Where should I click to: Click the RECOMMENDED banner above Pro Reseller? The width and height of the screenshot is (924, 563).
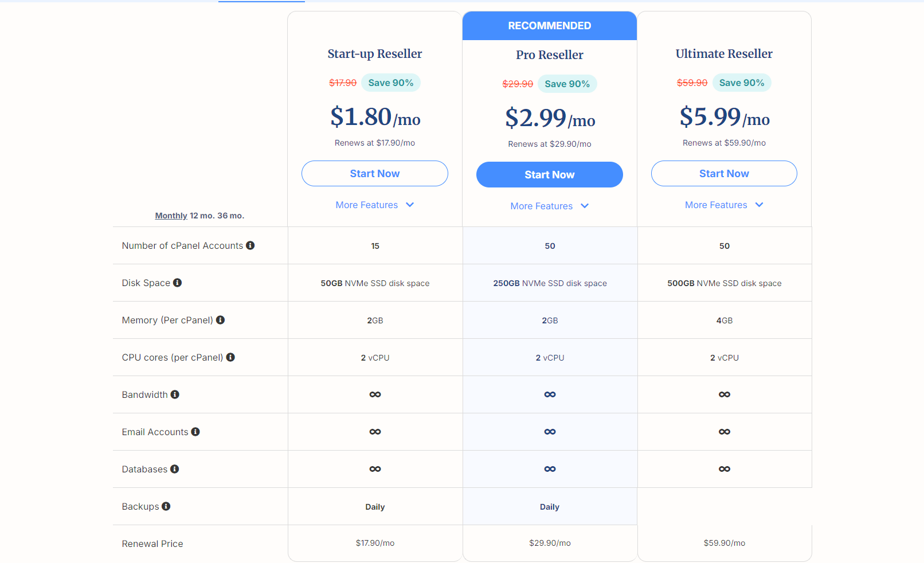[x=550, y=26]
